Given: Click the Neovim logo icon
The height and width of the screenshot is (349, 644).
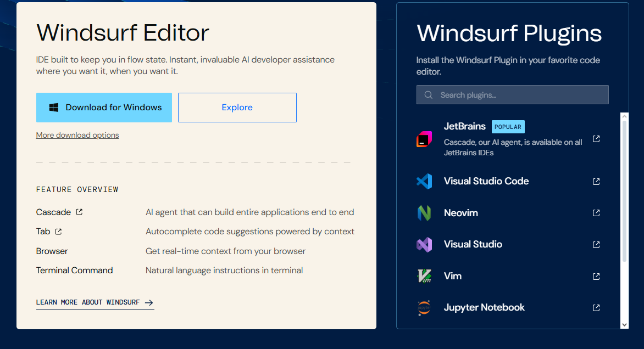Looking at the screenshot, I should click(424, 213).
